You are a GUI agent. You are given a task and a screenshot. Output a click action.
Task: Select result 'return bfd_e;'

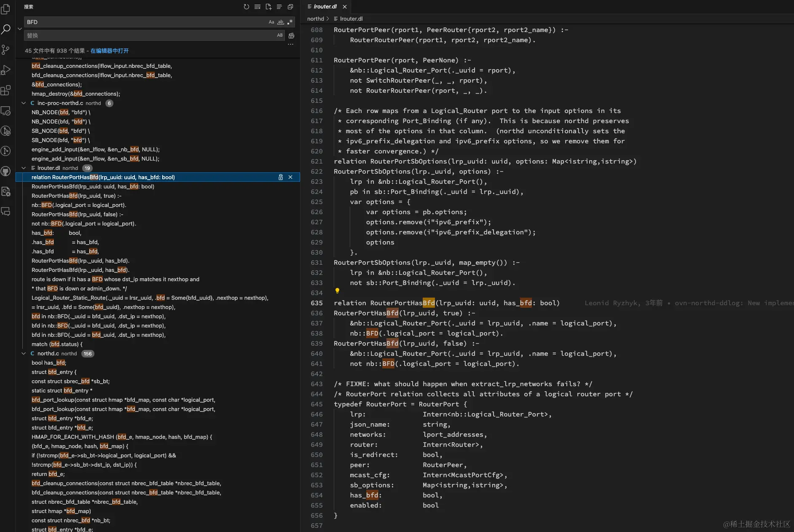[x=48, y=474]
